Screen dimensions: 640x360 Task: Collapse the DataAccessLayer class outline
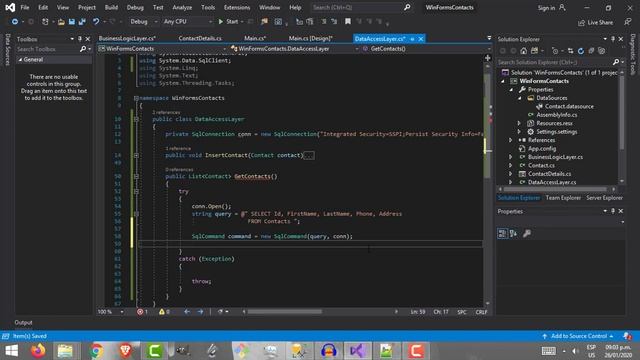point(136,119)
